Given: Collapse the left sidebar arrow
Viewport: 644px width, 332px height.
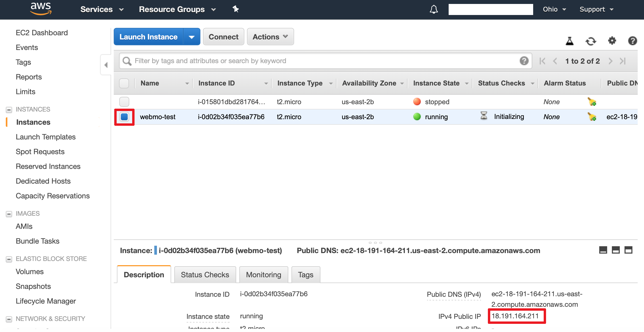Looking at the screenshot, I should (106, 65).
